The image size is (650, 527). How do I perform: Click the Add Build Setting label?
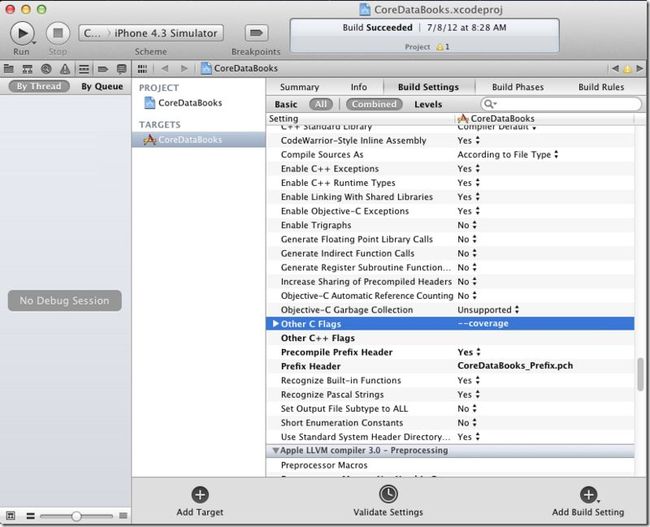[x=588, y=512]
